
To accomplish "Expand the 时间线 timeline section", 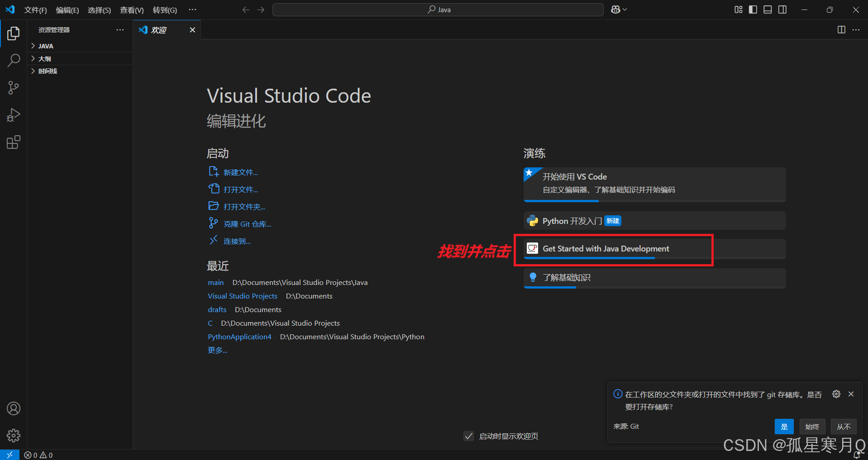I will 80,71.
